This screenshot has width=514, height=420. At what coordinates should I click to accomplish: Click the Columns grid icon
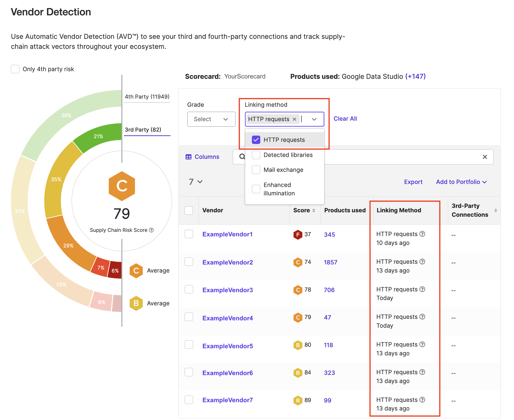(x=189, y=157)
